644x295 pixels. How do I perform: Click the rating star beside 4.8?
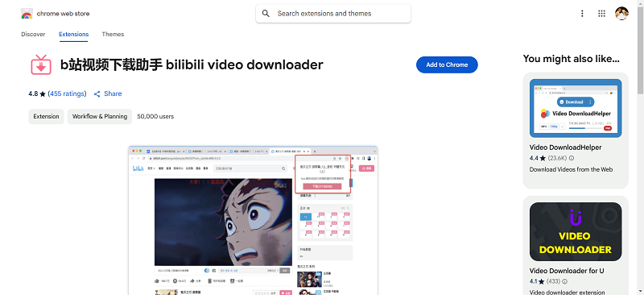click(x=43, y=93)
